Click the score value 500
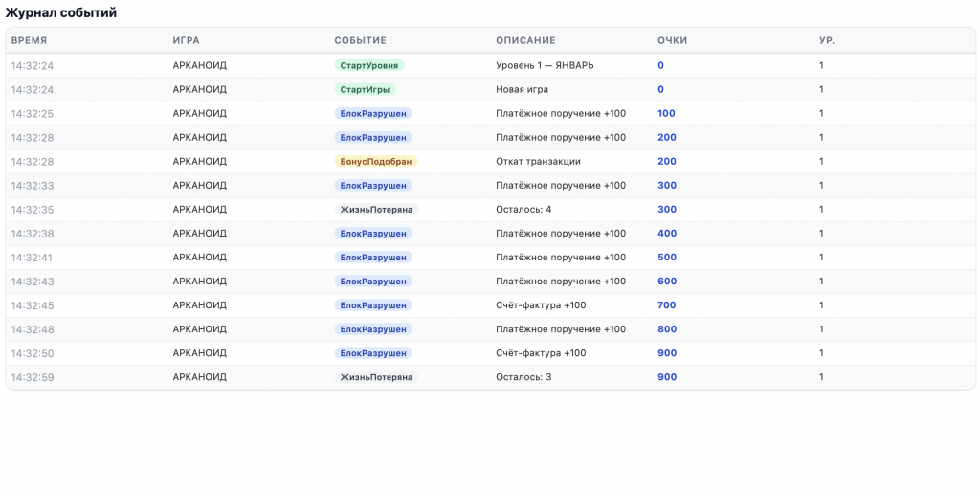 point(667,258)
